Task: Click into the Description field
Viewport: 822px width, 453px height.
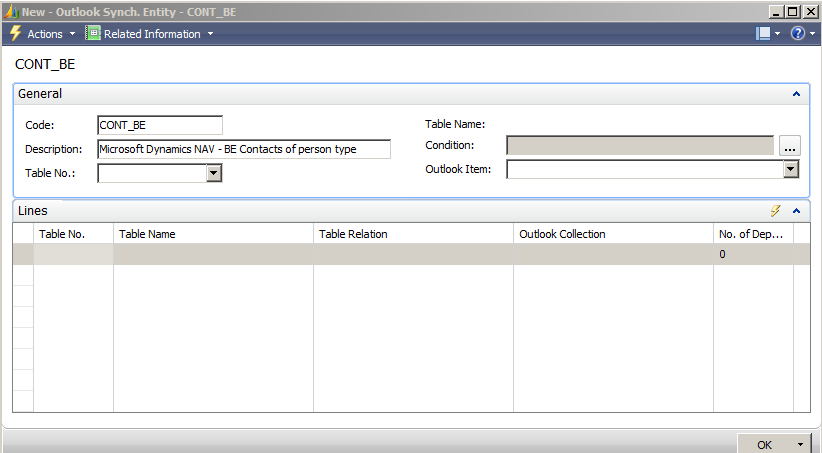Action: click(x=243, y=149)
